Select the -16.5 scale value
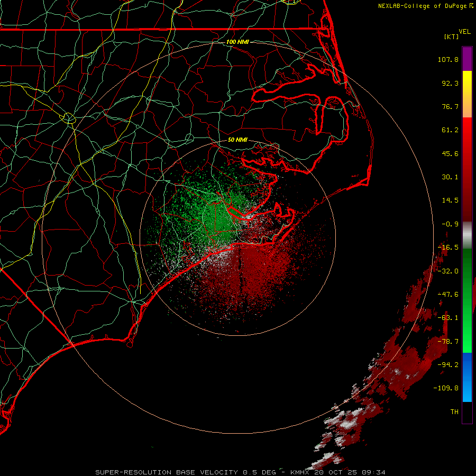 pos(448,248)
